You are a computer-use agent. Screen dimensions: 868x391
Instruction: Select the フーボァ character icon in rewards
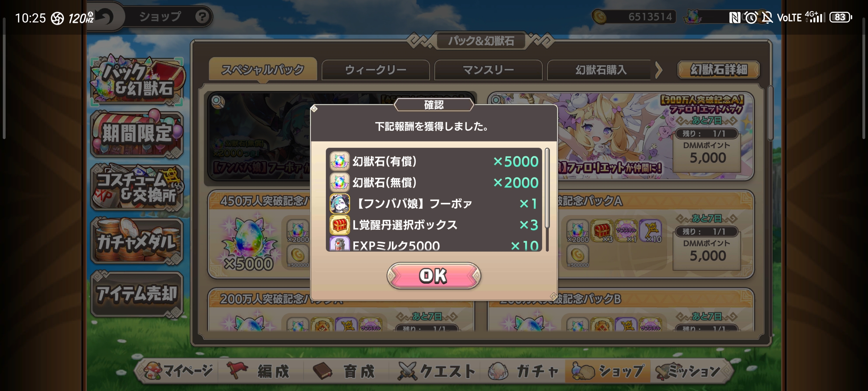(339, 204)
